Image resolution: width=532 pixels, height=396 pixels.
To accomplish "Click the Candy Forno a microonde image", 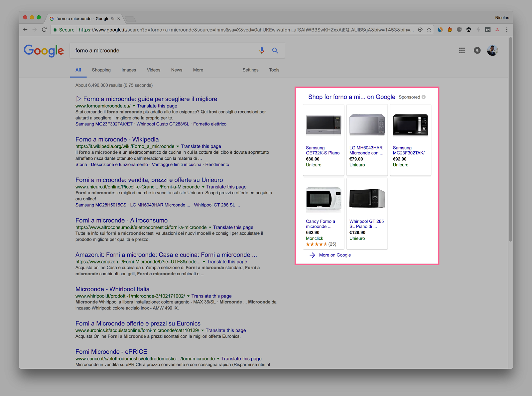I will coord(324,198).
